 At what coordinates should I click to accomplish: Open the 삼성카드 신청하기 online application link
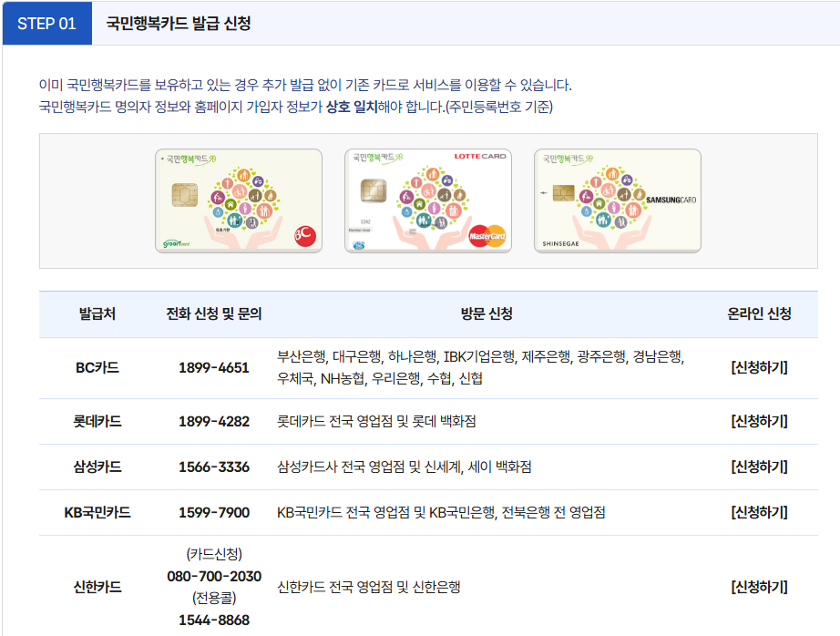coord(759,467)
